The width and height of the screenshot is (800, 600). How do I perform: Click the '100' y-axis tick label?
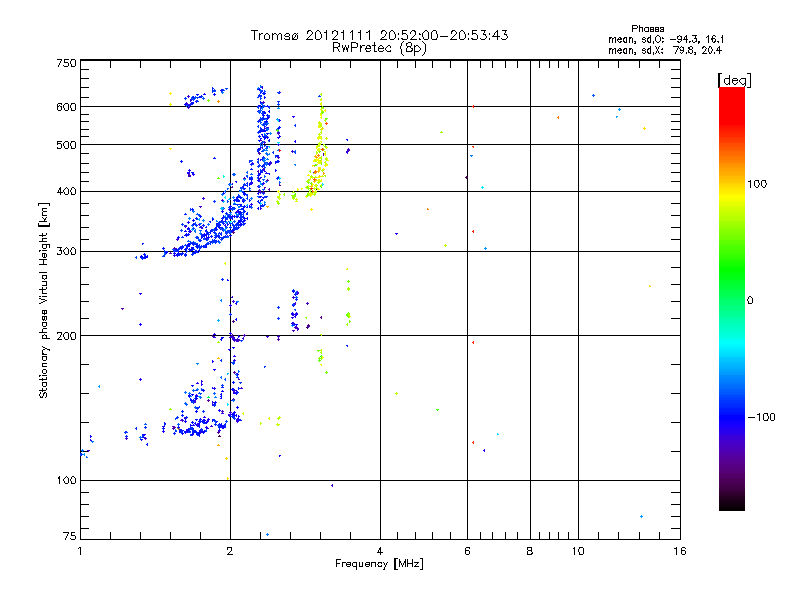(66, 480)
